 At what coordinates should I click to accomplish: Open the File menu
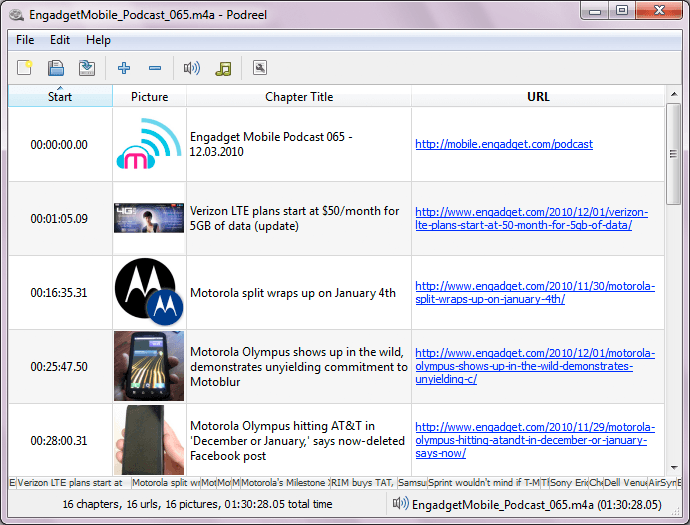pos(25,40)
